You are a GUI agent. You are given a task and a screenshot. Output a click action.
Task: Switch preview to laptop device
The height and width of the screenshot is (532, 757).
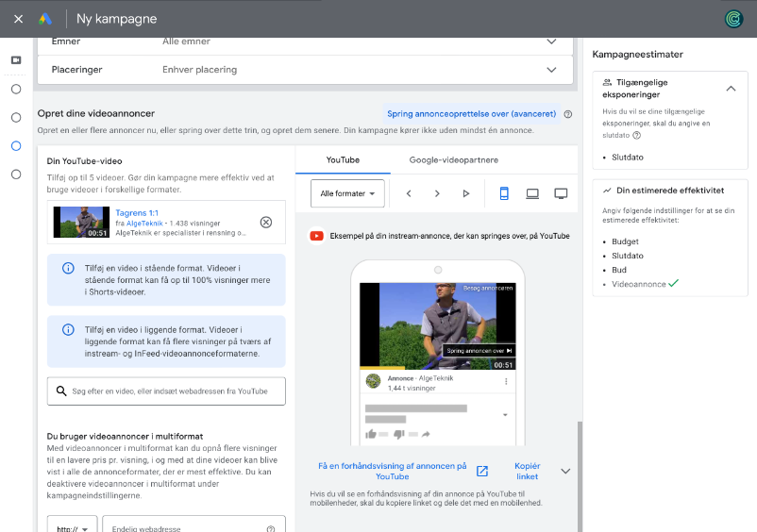click(532, 193)
